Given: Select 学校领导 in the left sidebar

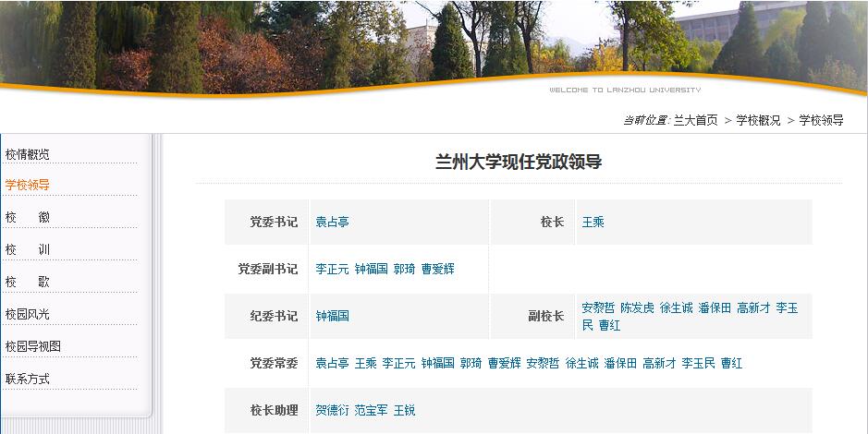Looking at the screenshot, I should point(27,185).
